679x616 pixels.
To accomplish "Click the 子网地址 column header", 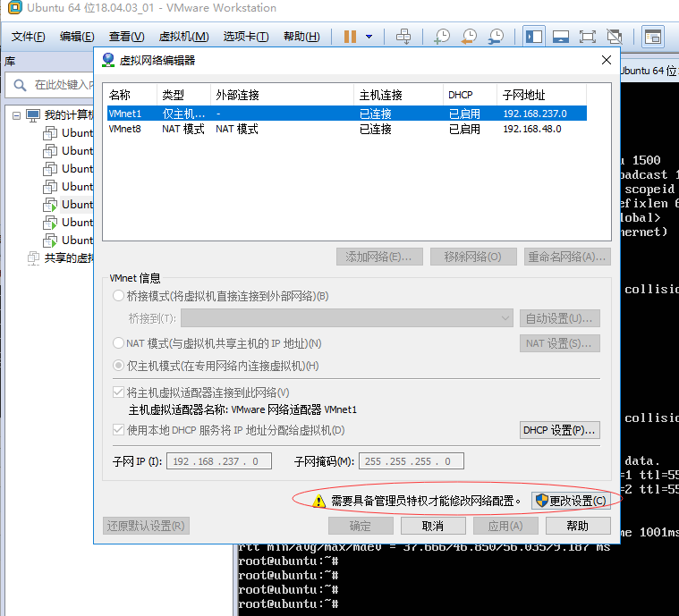I will (x=541, y=95).
